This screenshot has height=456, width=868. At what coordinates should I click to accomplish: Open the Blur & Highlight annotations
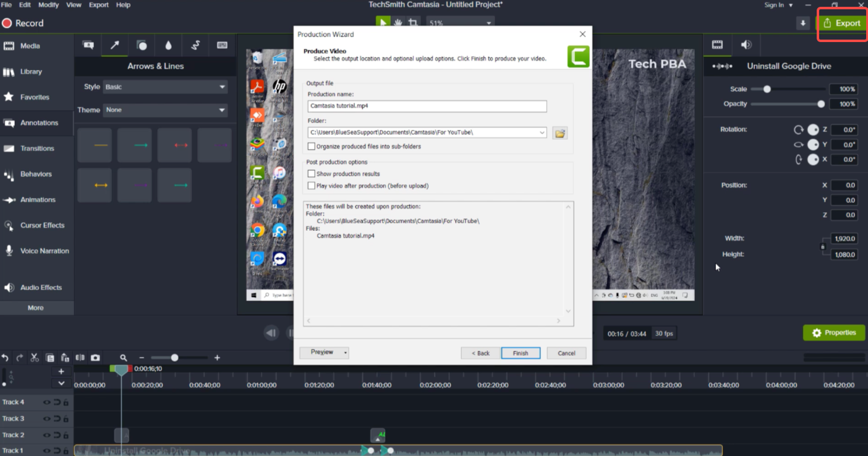[168, 45]
